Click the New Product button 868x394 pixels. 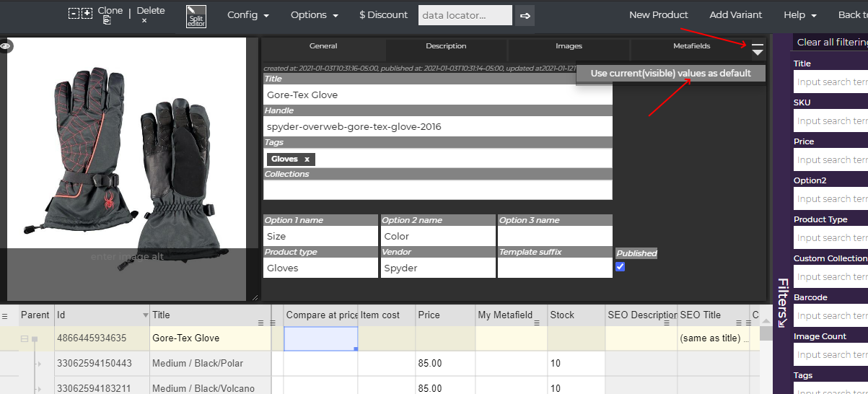pyautogui.click(x=658, y=15)
